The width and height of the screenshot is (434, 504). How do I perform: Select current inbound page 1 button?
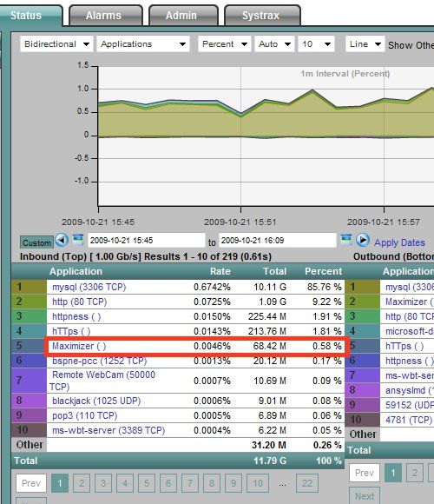pos(60,483)
